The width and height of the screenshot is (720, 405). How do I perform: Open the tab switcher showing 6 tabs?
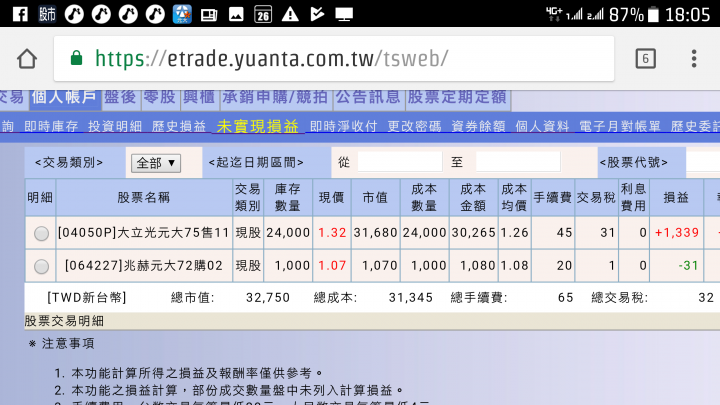645,59
